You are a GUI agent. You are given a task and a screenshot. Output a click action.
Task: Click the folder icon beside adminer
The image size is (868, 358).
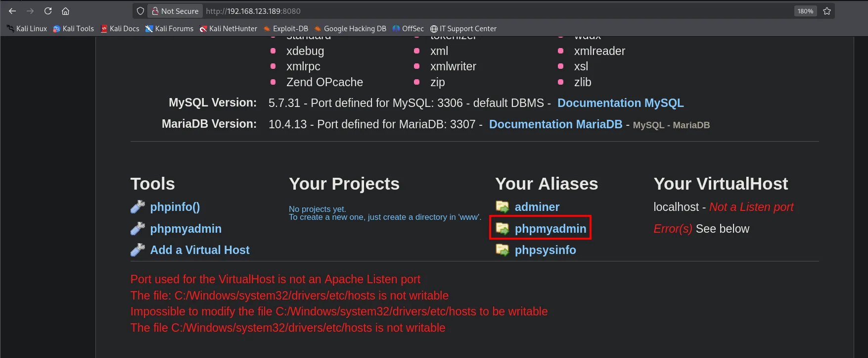tap(503, 207)
